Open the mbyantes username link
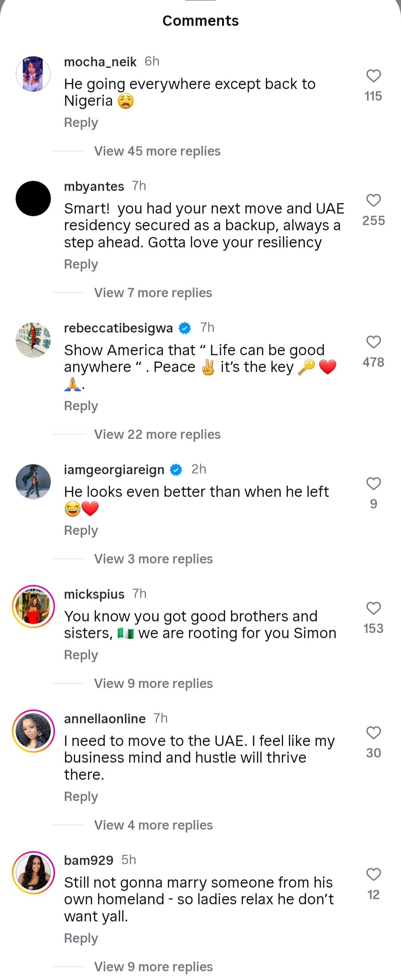Screen dimensions: 401x980 pyautogui.click(x=94, y=186)
